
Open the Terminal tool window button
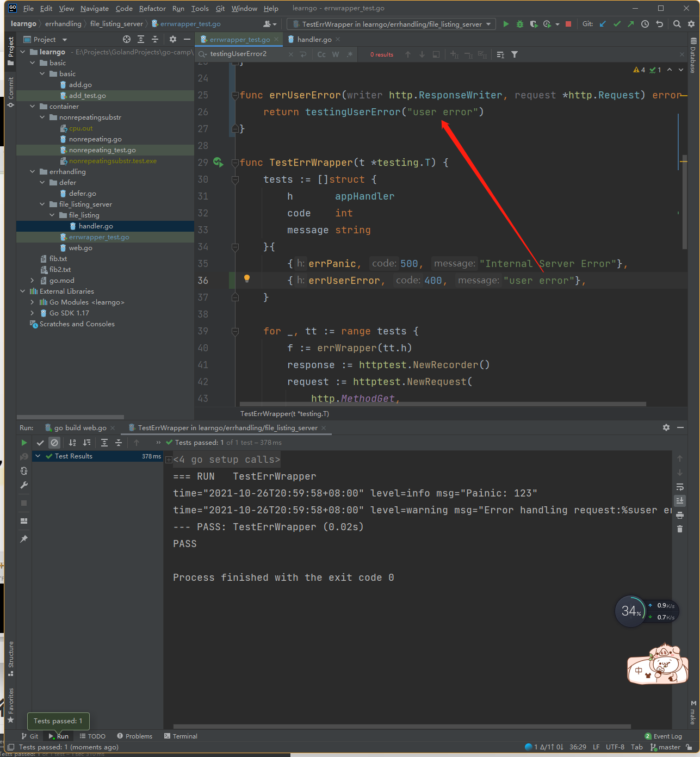click(181, 736)
